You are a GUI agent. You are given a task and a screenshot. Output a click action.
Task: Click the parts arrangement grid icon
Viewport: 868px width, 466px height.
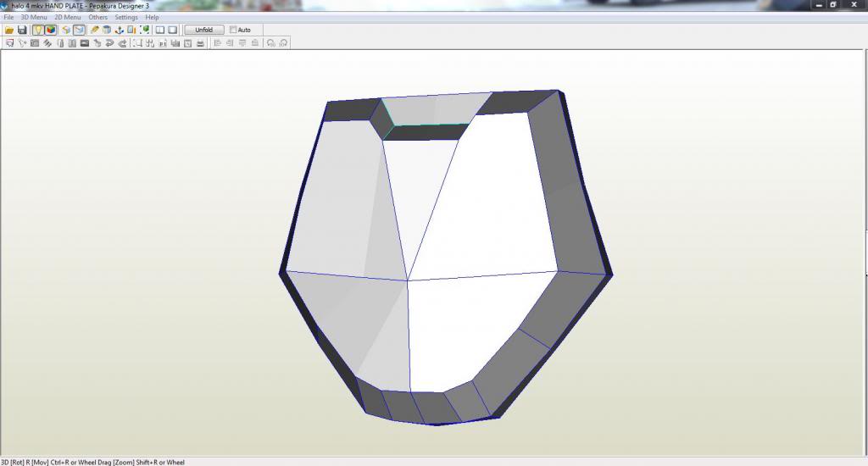click(150, 43)
